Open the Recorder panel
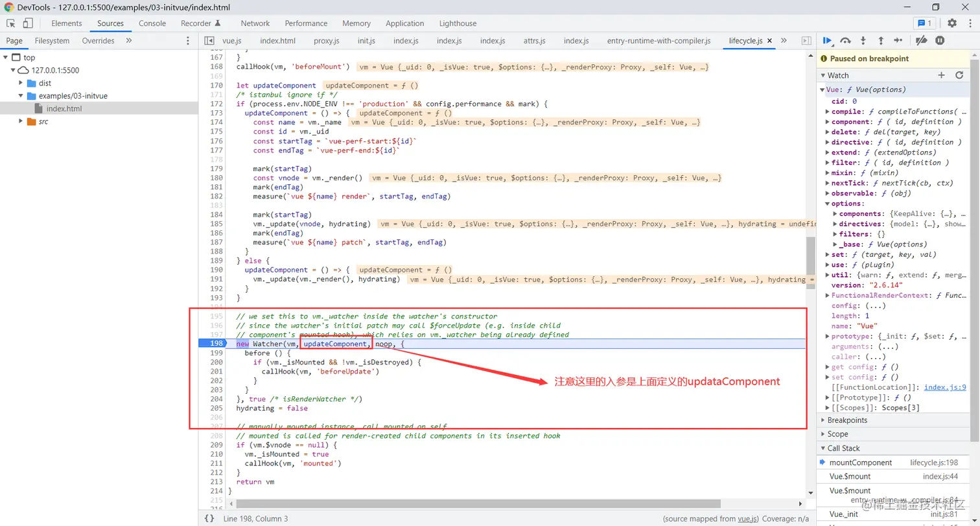 click(200, 23)
